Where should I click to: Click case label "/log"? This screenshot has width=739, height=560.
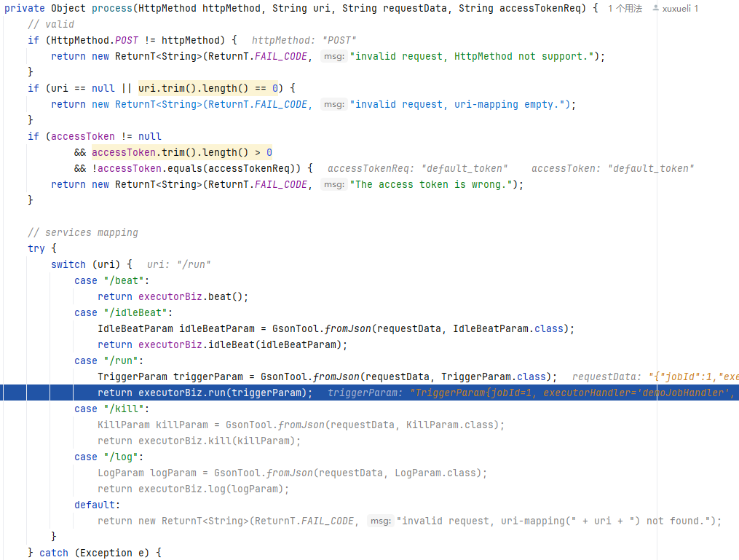(x=121, y=457)
